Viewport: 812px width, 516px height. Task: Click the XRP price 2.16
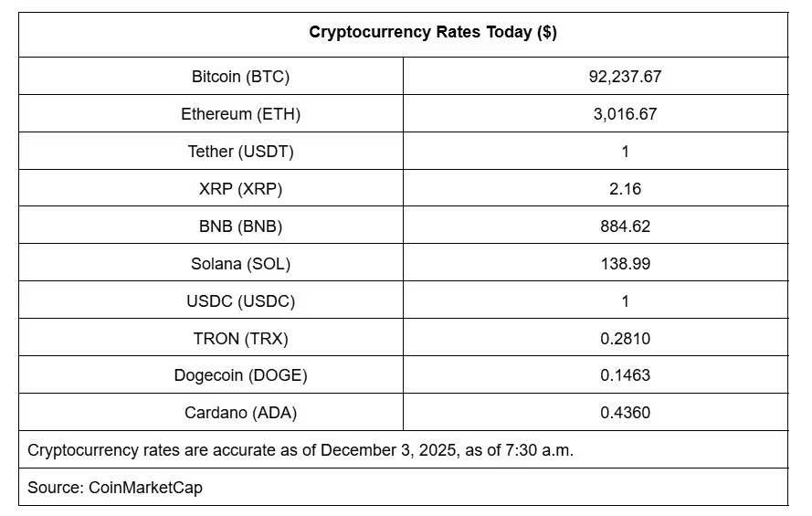click(625, 189)
